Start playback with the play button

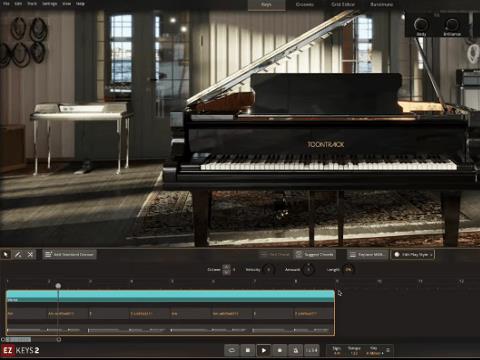click(264, 350)
